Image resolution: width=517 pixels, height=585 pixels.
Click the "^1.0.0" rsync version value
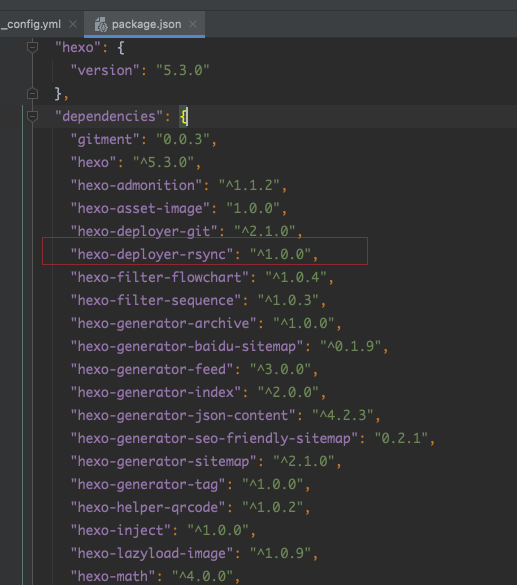280,254
